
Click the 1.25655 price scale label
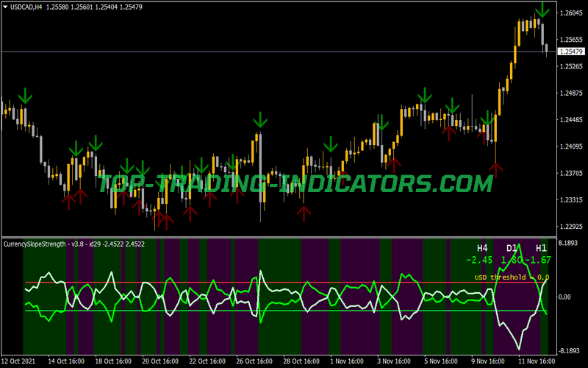tap(571, 40)
